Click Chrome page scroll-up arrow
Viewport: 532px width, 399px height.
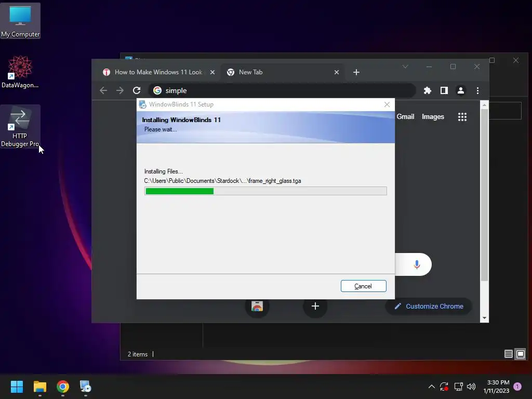(x=485, y=105)
